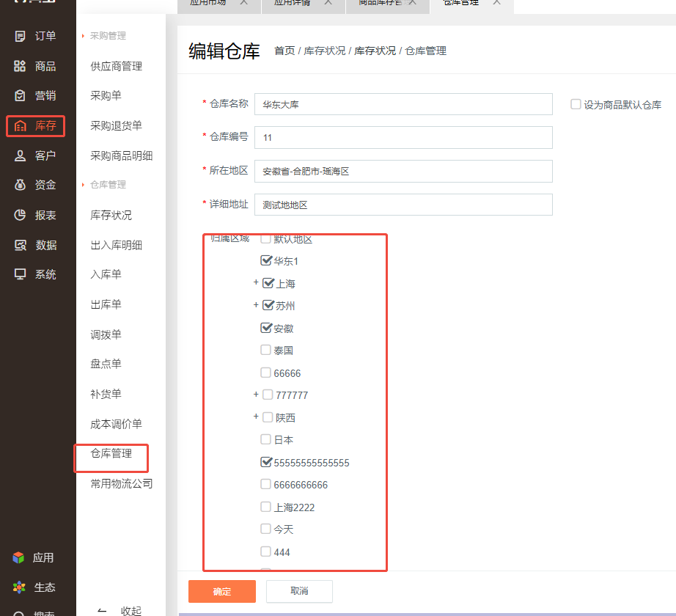676x616 pixels.
Task: Uncheck the 安徽 region checkbox
Action: 266,328
